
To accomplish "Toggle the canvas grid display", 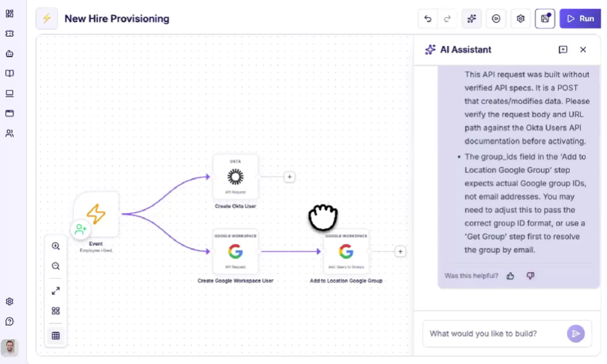I will coord(56,335).
